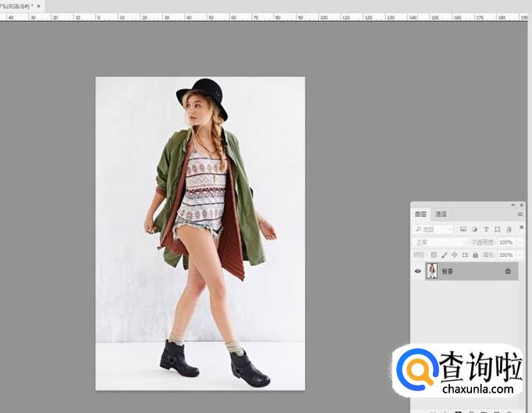This screenshot has width=532, height=413.
Task: Filter layers by pixel layers icon
Action: 463,230
